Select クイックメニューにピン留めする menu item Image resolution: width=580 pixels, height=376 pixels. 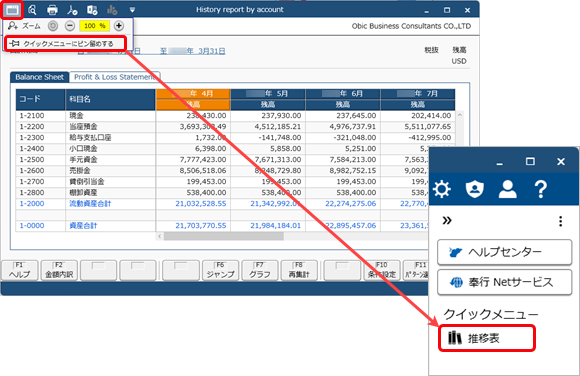[x=65, y=44]
